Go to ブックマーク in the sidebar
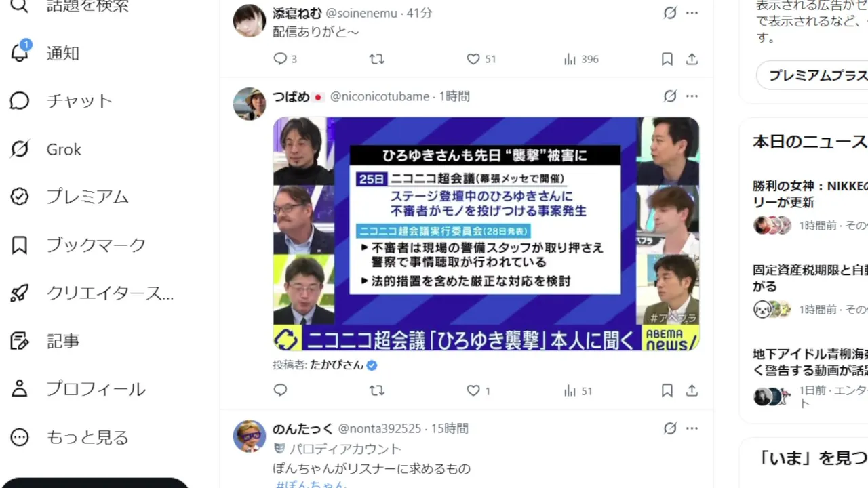Screen dimensions: 868x488 point(78,245)
